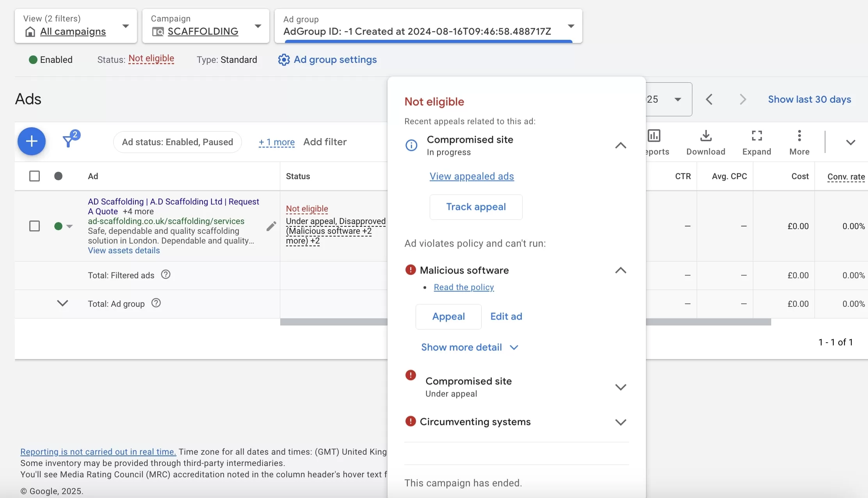Image resolution: width=868 pixels, height=498 pixels.
Task: Expand the Circumventing systems policy section
Action: click(x=620, y=422)
